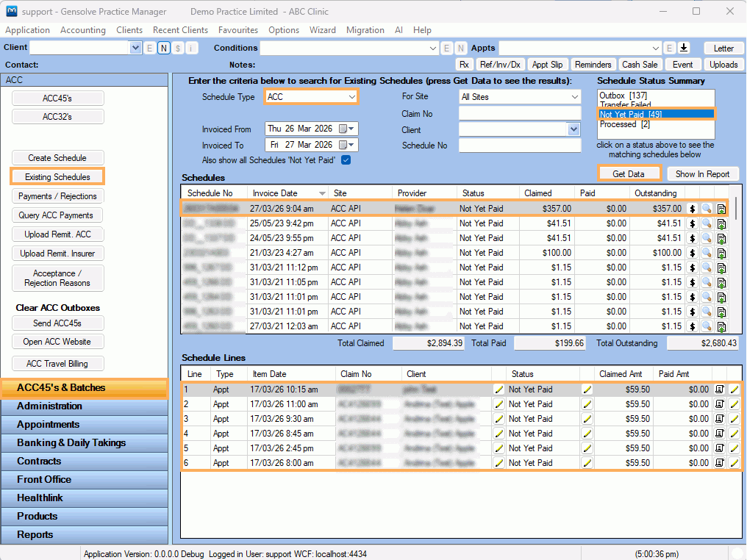Click the Ref/Inv/Dx button
747x560 pixels.
click(500, 64)
